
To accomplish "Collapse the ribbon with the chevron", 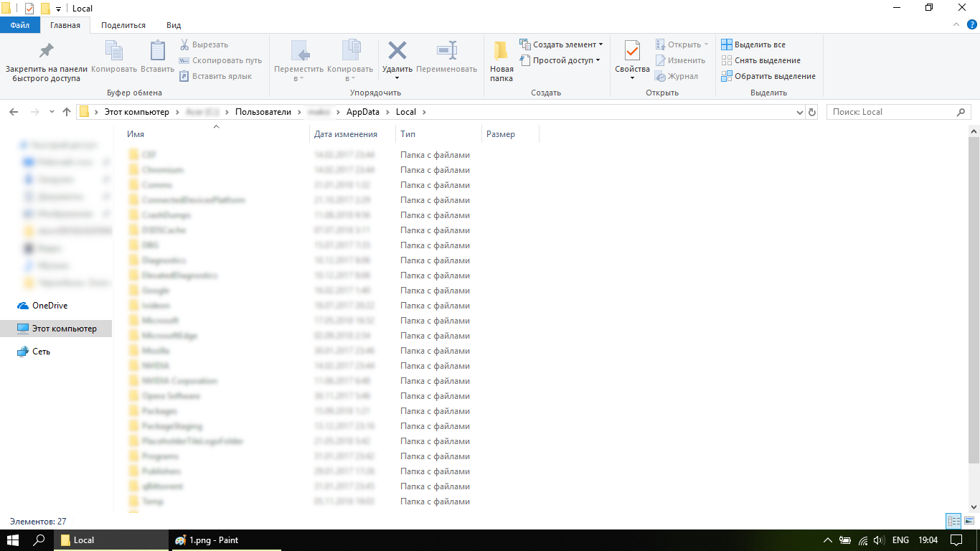I will coord(956,25).
